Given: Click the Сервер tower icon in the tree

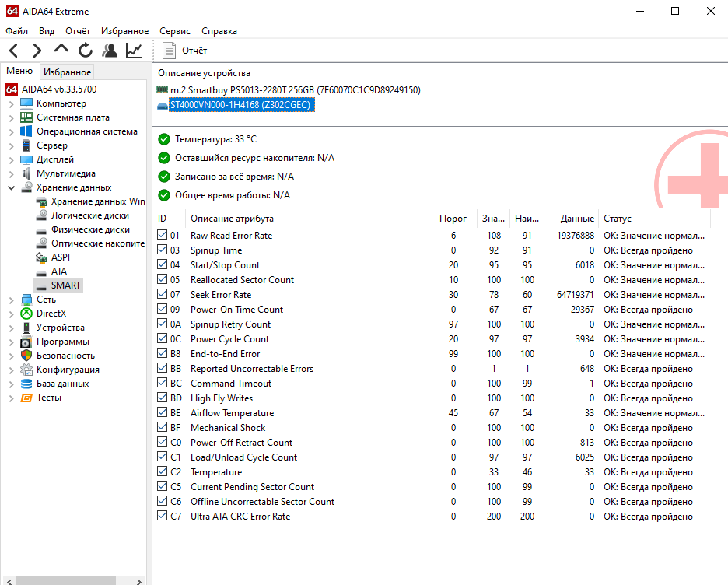Looking at the screenshot, I should click(26, 145).
